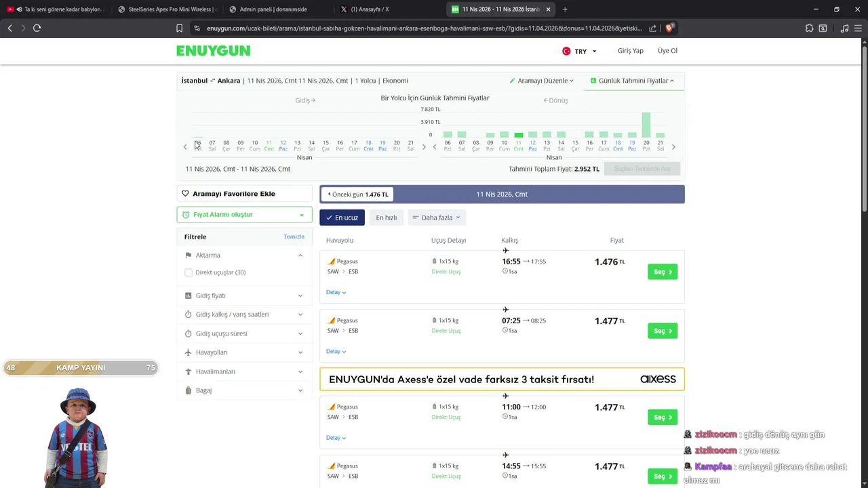Click the Pegasus logo on 16:55 flight
Viewport: 868px width, 488px height.
click(332, 262)
